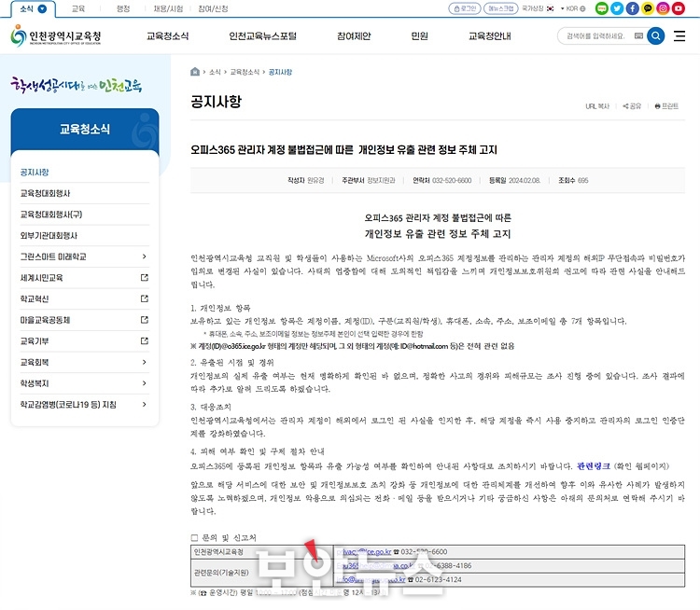The width and height of the screenshot is (700, 610).
Task: Open the 교육청소식 main menu
Action: coord(168,36)
